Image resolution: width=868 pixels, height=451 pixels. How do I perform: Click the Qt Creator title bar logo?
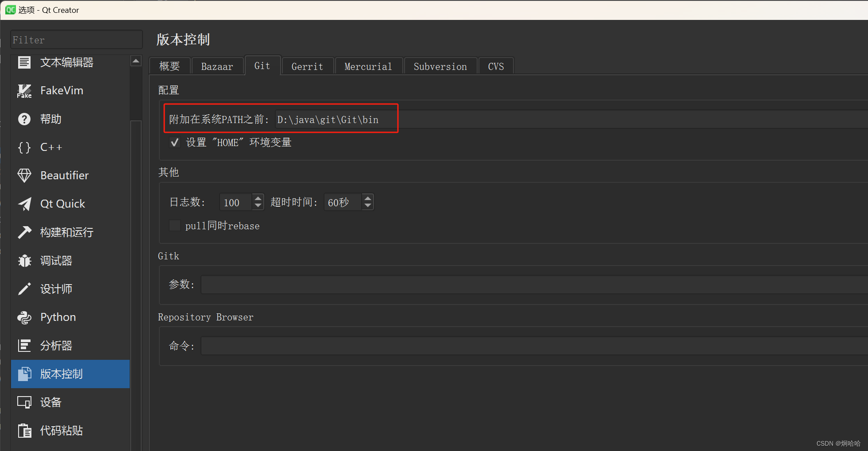(x=10, y=10)
